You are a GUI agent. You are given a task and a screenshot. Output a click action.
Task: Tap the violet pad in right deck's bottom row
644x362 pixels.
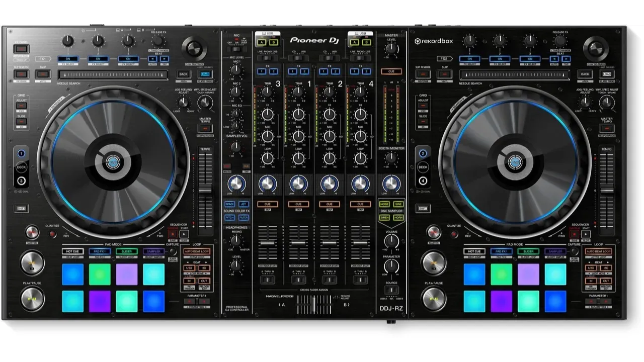click(x=502, y=301)
